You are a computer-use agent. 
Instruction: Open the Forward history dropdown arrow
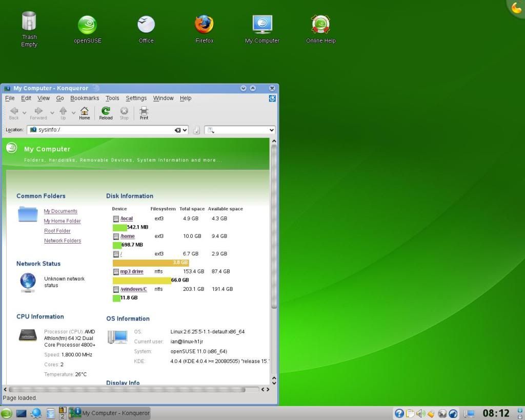click(52, 113)
